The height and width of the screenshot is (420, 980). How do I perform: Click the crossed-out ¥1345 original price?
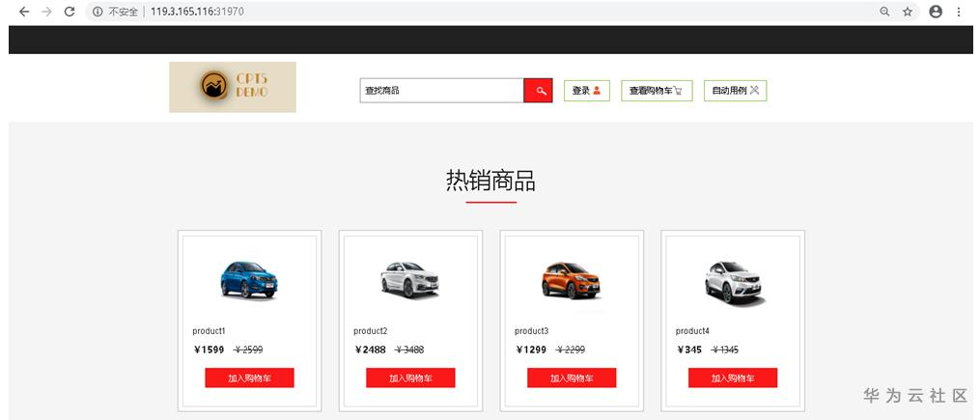725,350
